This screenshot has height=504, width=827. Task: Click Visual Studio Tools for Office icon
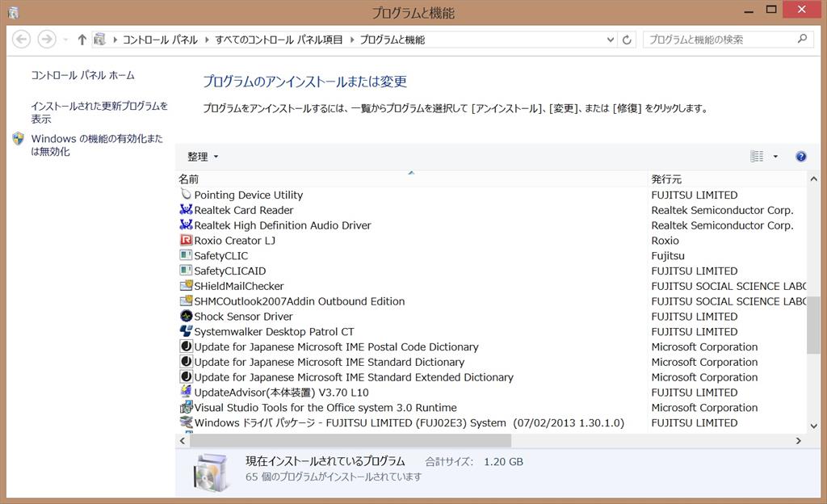click(186, 408)
